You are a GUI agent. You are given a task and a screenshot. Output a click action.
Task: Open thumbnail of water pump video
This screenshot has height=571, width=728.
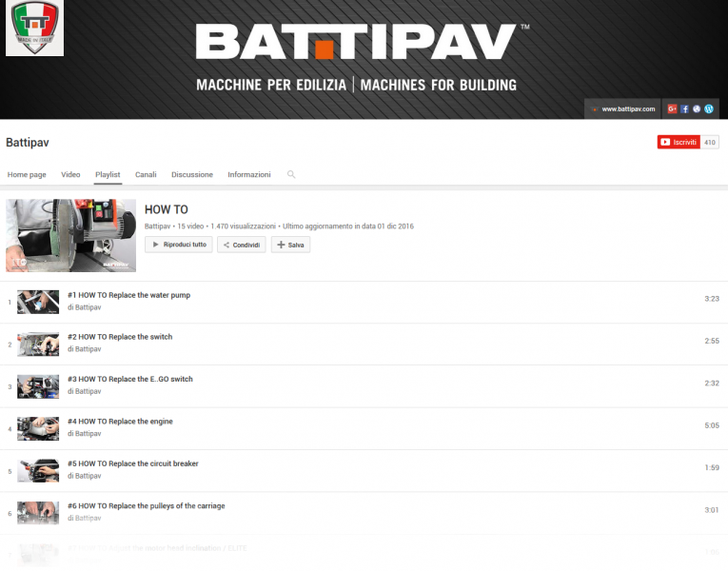pos(38,302)
